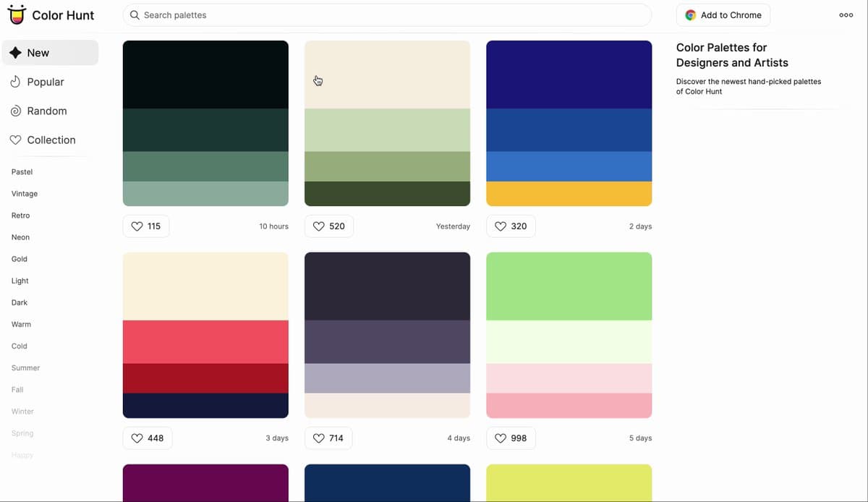Select the Retro tag
This screenshot has height=502, width=868.
tap(20, 216)
